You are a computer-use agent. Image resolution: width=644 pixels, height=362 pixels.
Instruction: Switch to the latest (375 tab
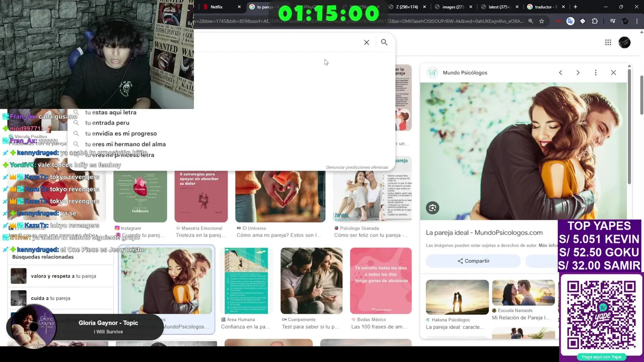tap(499, 7)
